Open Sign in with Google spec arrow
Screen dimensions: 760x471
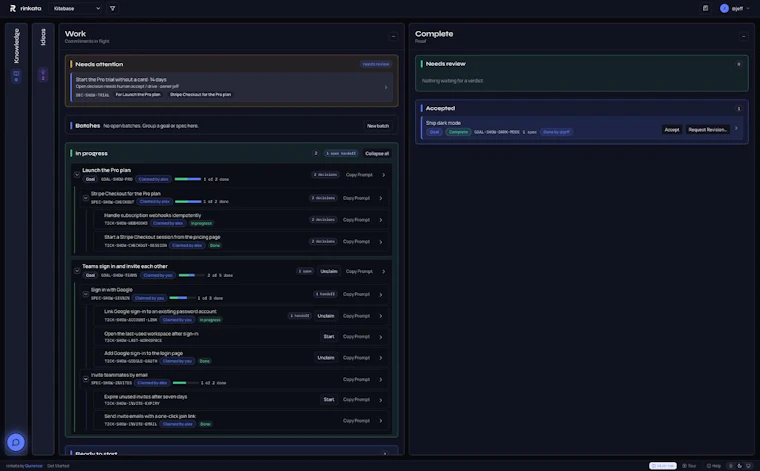coord(381,294)
